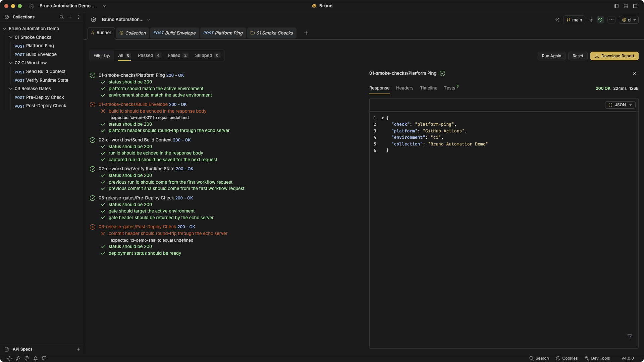
Task: Click the Run Again button
Action: tap(551, 56)
